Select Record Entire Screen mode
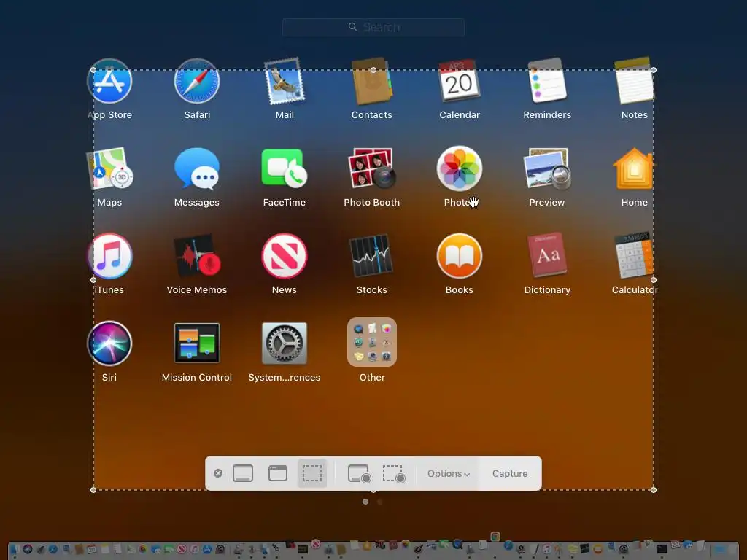This screenshot has width=747, height=560. click(359, 474)
